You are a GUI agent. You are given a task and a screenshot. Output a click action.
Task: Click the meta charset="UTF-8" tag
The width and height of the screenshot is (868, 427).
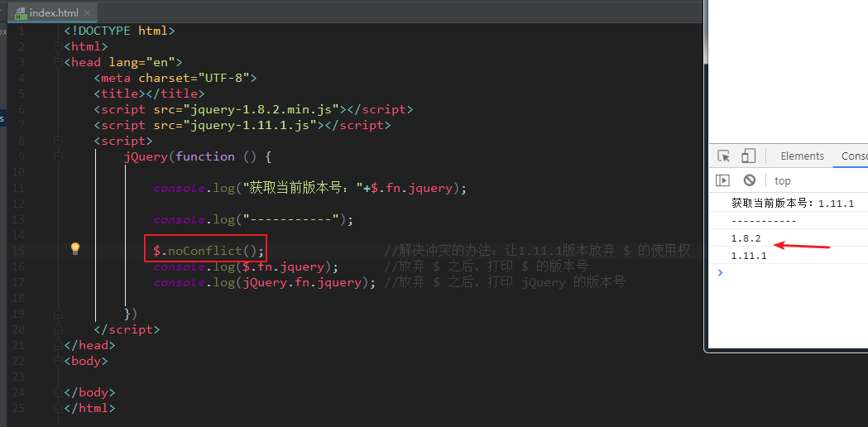pos(175,78)
